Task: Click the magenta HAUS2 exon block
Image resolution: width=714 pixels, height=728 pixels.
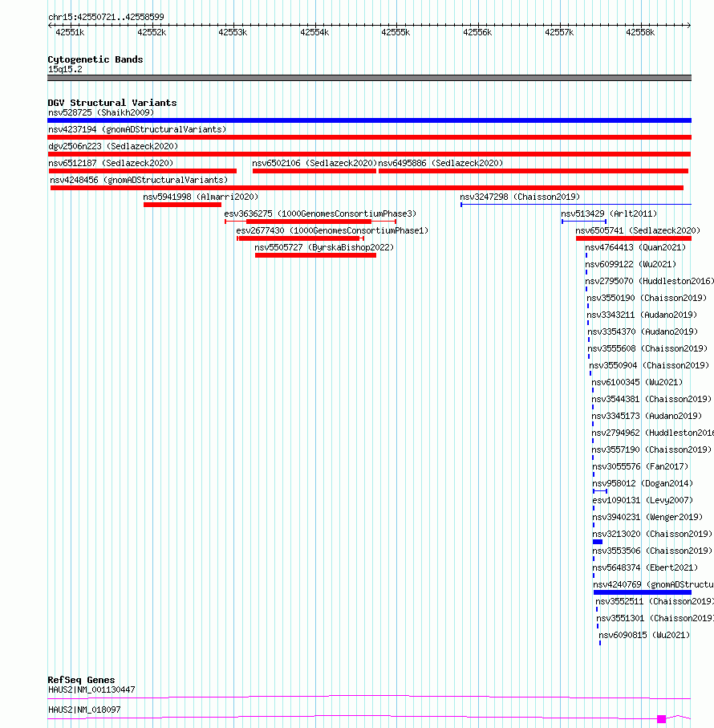Action: click(x=662, y=718)
